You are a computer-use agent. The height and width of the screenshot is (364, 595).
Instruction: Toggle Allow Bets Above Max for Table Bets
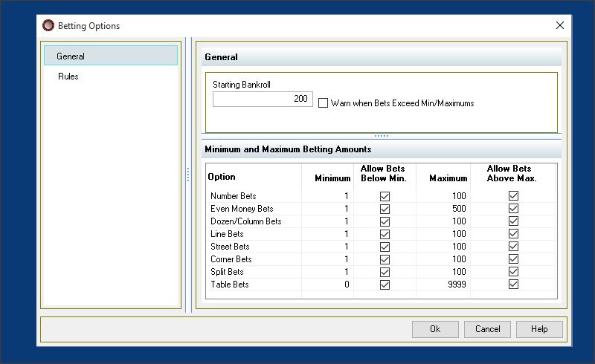513,284
